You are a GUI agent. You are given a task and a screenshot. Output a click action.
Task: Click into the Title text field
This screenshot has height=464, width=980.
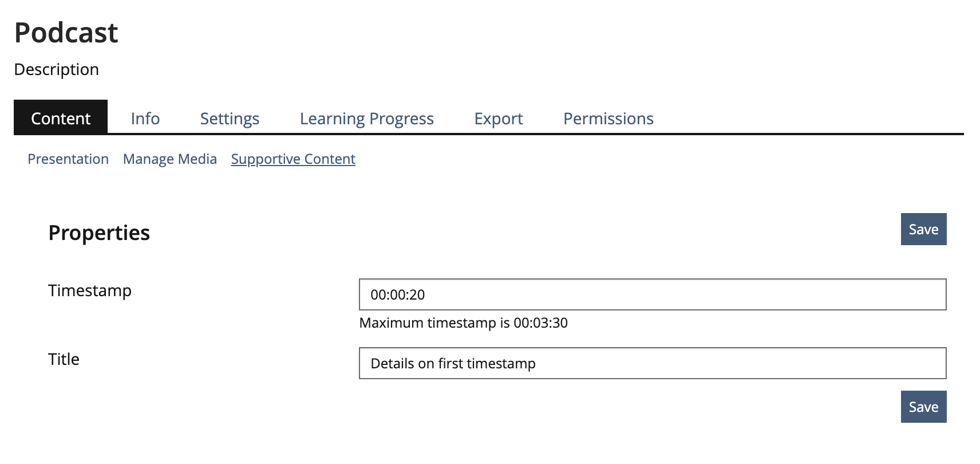(x=652, y=363)
